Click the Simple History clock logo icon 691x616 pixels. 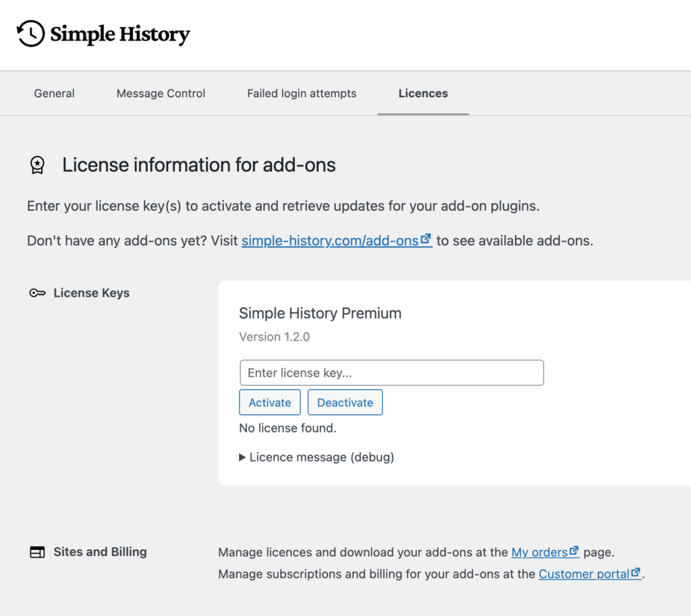coord(30,34)
